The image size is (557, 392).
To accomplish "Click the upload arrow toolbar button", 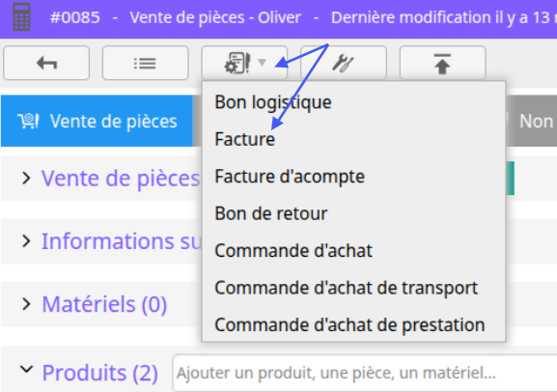I will (x=442, y=63).
